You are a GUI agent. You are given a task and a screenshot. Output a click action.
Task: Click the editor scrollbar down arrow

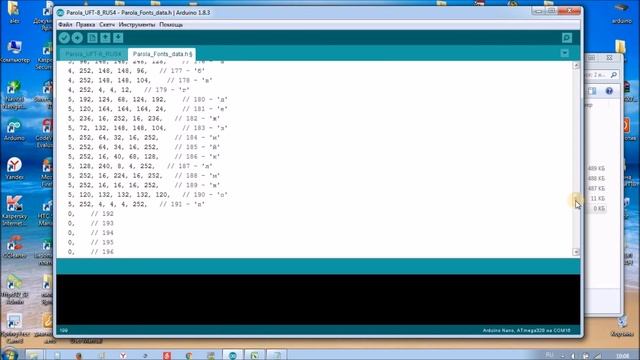point(576,252)
